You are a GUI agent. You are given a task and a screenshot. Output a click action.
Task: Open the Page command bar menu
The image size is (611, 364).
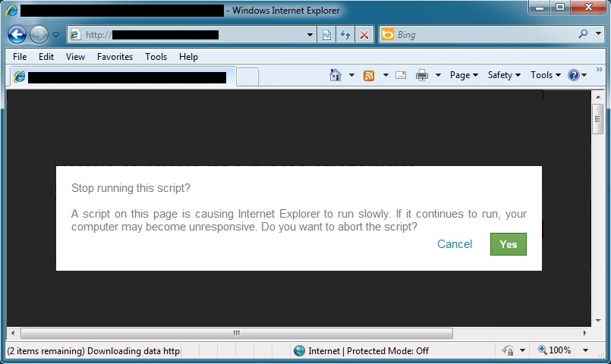coord(464,75)
